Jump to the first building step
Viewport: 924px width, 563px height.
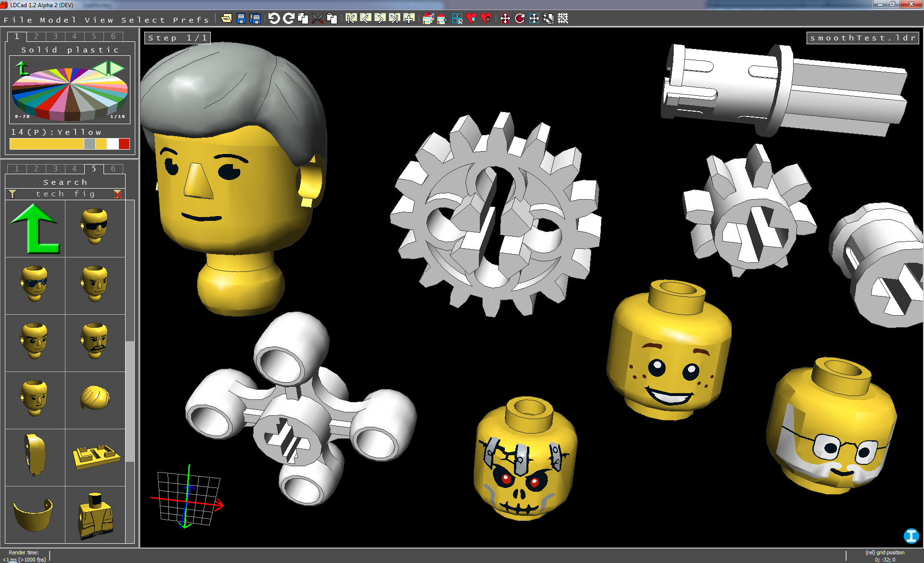click(x=351, y=19)
